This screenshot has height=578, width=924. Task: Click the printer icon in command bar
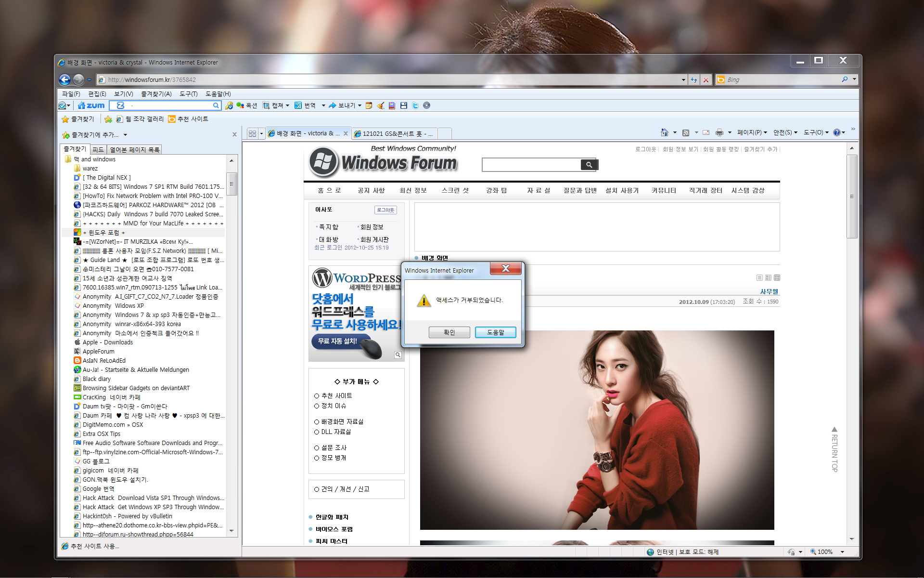[719, 132]
